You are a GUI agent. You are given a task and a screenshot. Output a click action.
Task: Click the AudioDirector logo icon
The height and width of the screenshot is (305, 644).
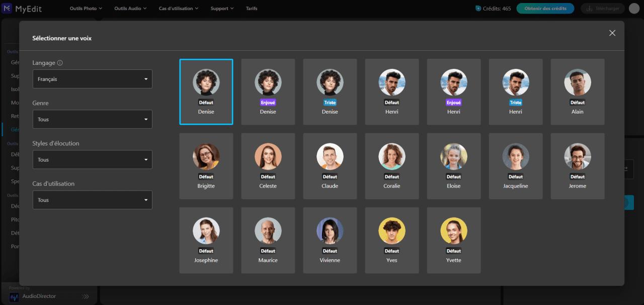click(14, 297)
